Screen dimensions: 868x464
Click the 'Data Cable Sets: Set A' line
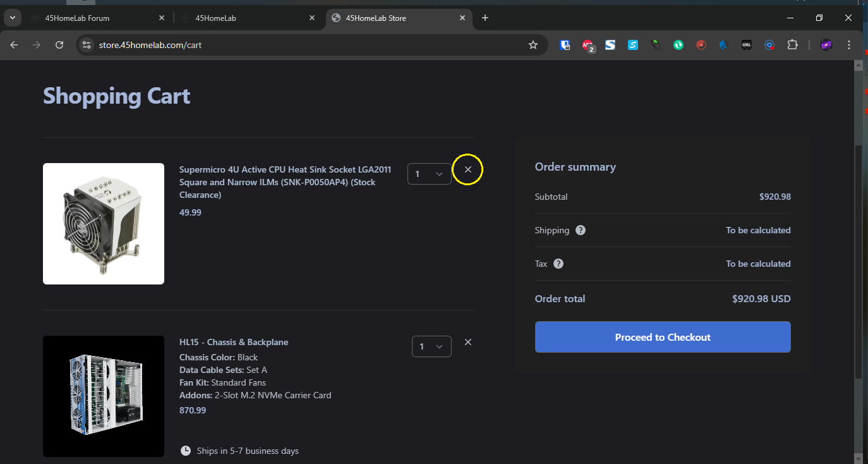tap(223, 370)
